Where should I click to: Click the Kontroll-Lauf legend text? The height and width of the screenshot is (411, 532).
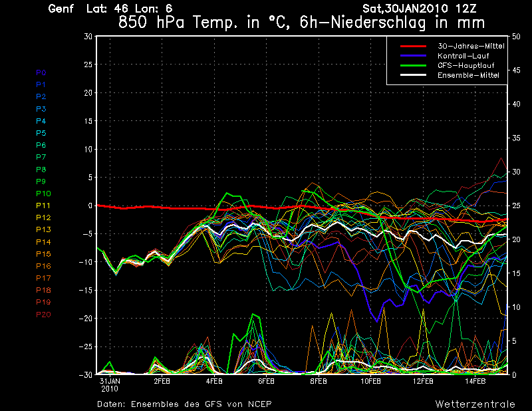[463, 56]
